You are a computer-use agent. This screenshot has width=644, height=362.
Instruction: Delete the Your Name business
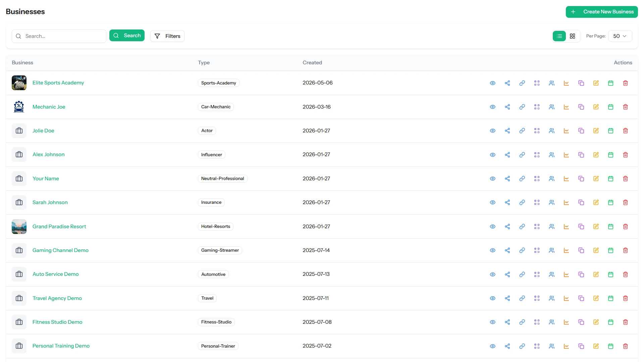[x=625, y=179]
